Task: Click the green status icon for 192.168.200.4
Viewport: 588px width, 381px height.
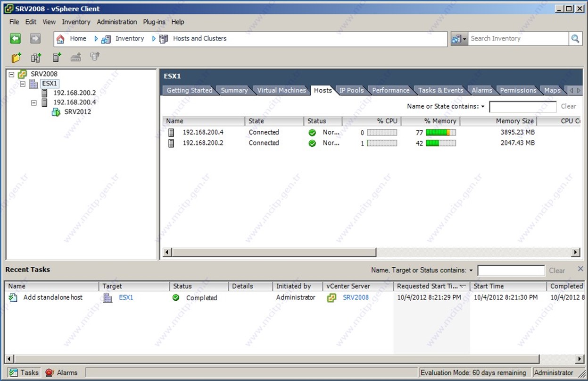Action: pyautogui.click(x=312, y=133)
